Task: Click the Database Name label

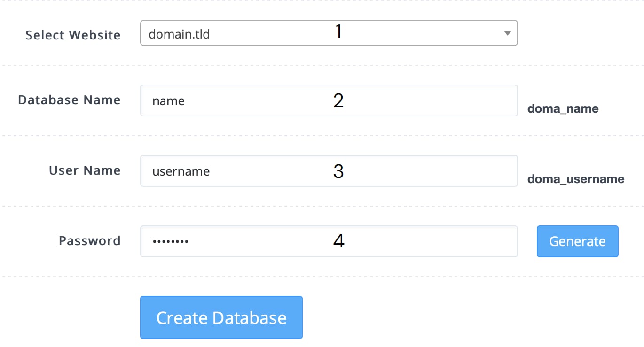Action: (x=69, y=100)
